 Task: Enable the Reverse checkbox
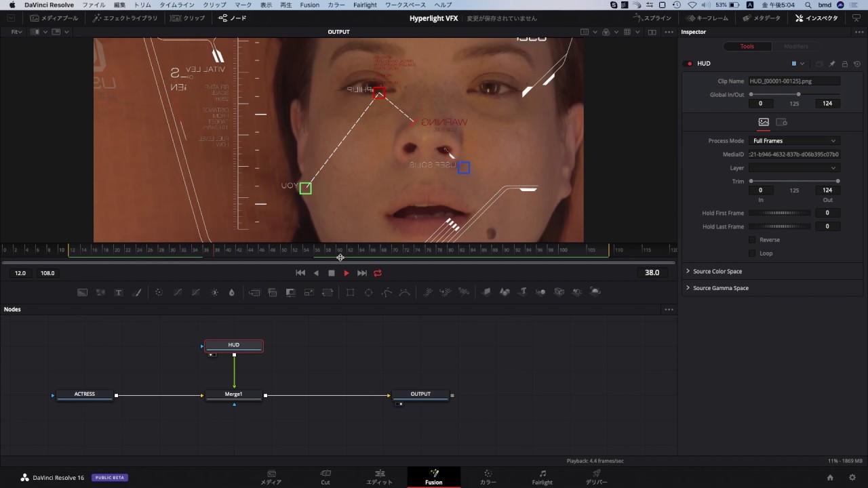pos(752,239)
